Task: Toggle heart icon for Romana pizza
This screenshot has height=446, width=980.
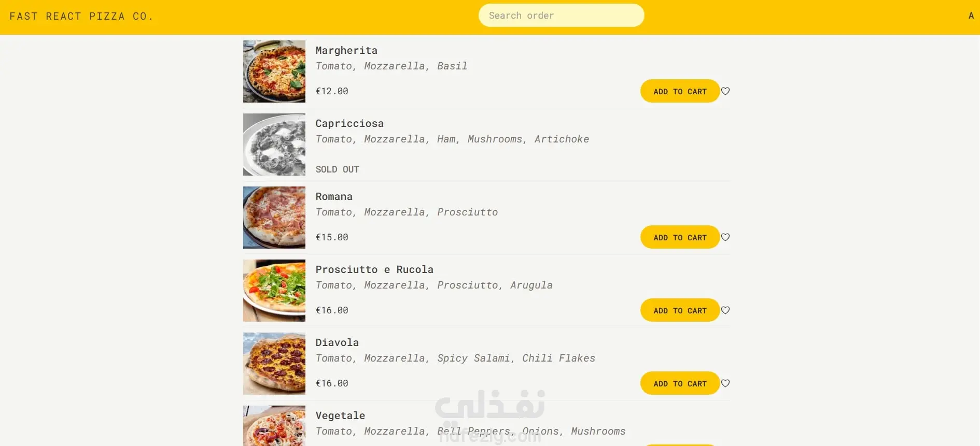Action: (x=725, y=237)
